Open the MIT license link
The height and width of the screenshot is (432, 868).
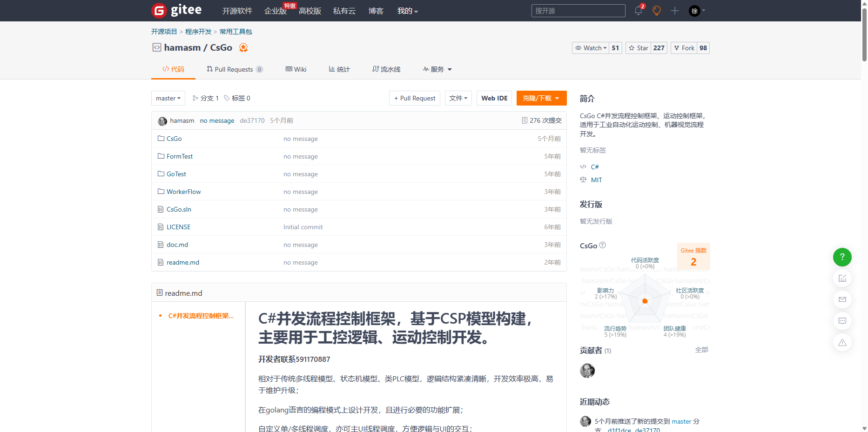click(596, 180)
